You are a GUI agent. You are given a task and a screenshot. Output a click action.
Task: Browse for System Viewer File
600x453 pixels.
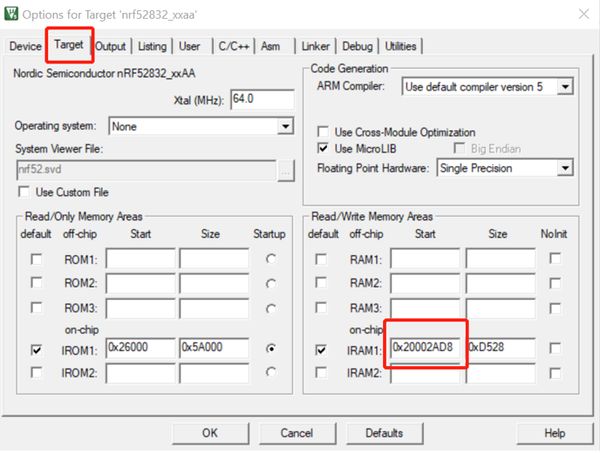click(285, 171)
